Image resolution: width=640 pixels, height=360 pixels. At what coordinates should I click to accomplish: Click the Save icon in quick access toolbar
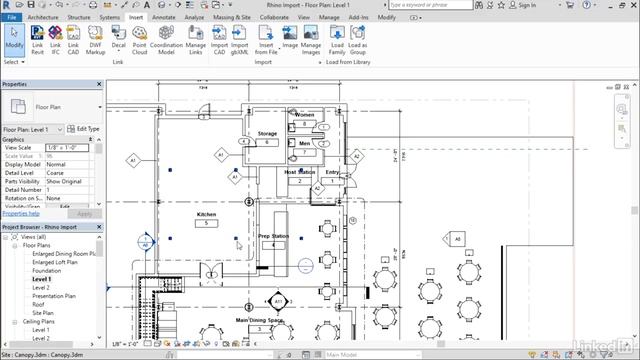pos(31,5)
